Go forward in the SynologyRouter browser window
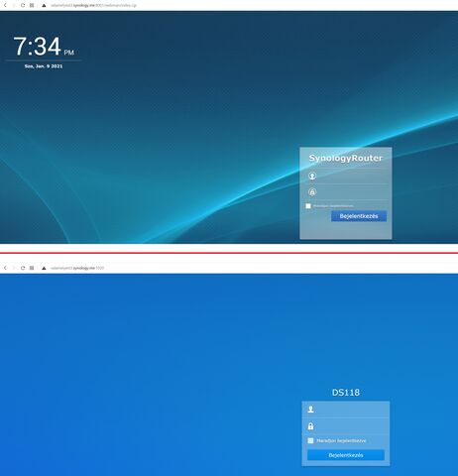Image resolution: width=458 pixels, height=476 pixels. [x=14, y=5]
